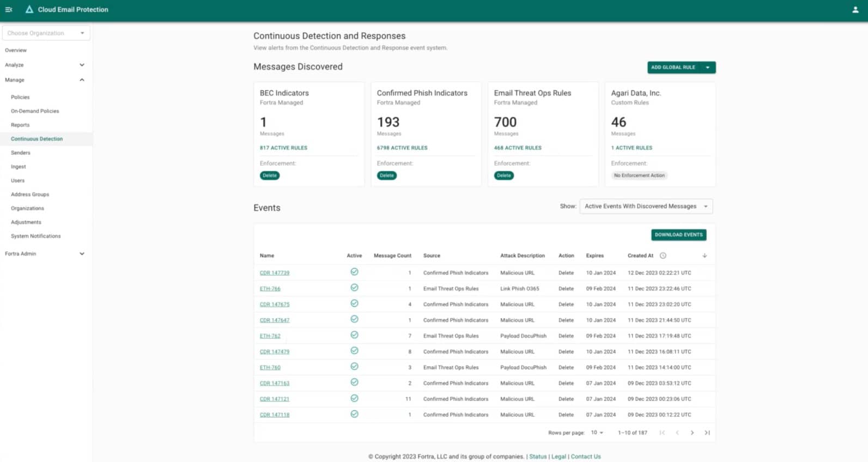Open the Choose Organization dropdown
Image resolution: width=868 pixels, height=462 pixels.
coord(46,33)
